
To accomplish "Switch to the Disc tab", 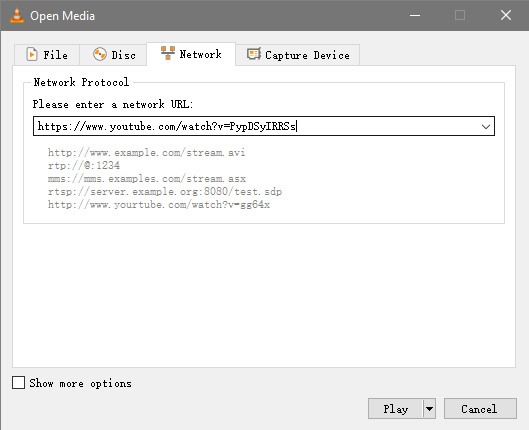I will 113,55.
